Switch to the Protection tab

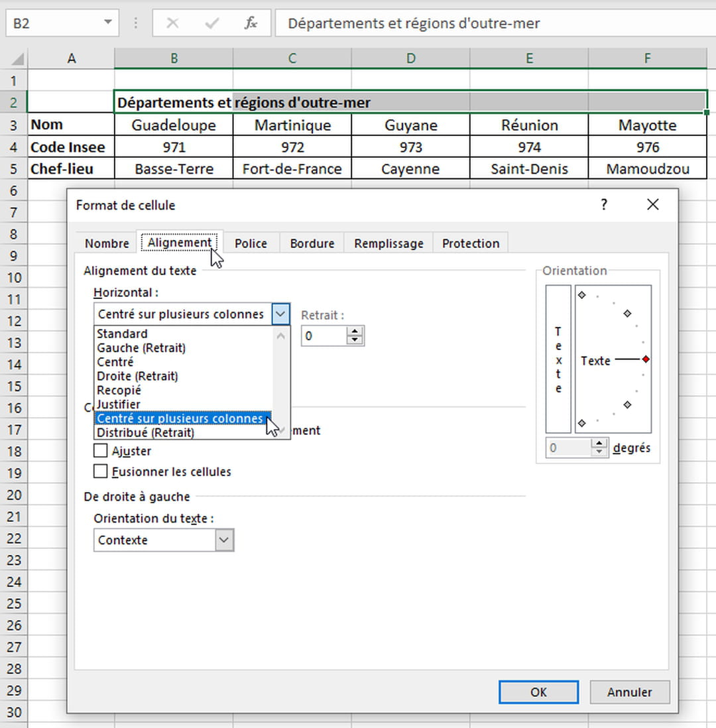470,243
